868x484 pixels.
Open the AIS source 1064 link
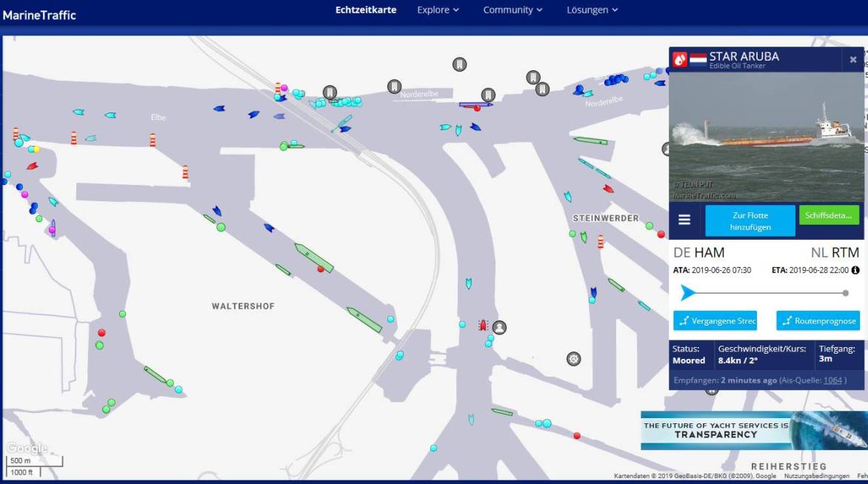point(832,380)
